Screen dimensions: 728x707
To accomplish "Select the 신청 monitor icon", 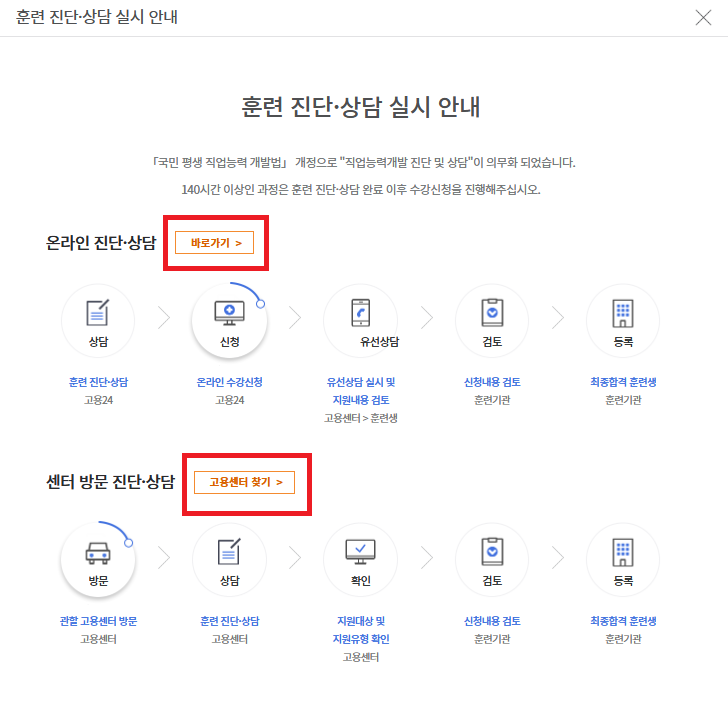I will coord(229,313).
